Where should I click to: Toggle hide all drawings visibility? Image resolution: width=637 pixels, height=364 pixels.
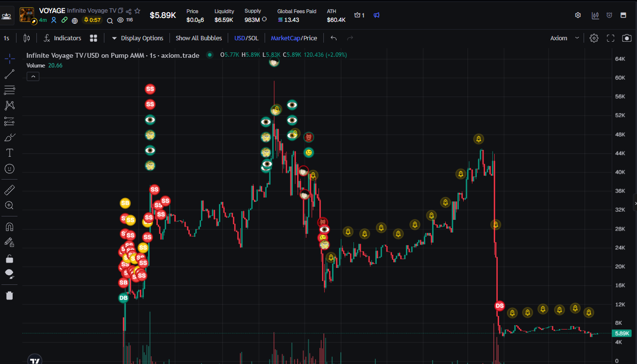click(9, 274)
